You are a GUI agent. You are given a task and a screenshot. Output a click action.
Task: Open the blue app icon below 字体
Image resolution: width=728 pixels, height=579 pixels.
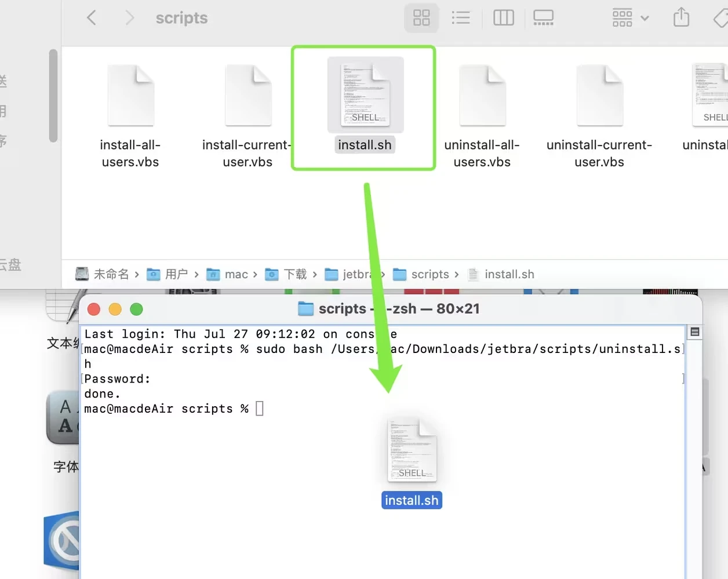pyautogui.click(x=61, y=540)
